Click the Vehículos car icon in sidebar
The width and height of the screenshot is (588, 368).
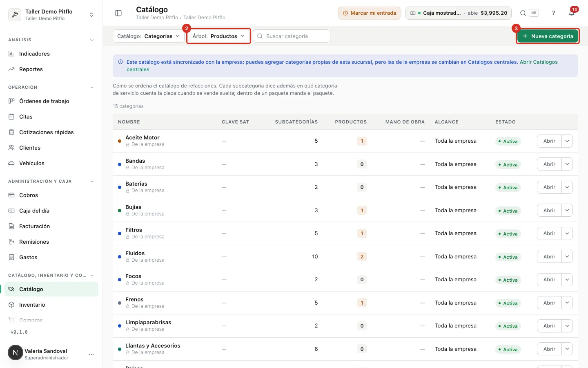pyautogui.click(x=11, y=163)
